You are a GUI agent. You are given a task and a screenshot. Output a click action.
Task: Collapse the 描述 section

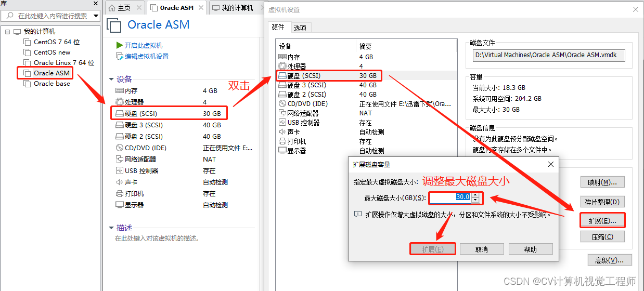click(x=111, y=228)
